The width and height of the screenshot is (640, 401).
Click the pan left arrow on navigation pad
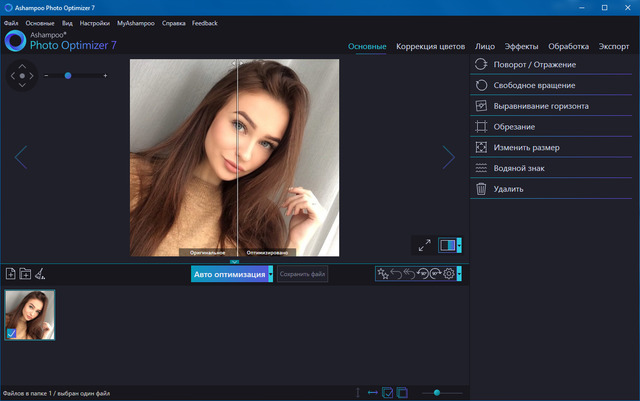pos(13,76)
